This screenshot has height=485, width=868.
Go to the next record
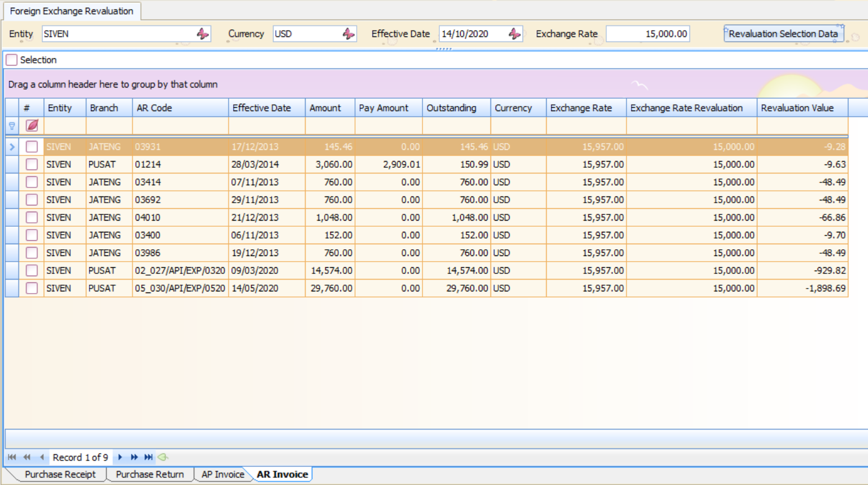point(120,457)
